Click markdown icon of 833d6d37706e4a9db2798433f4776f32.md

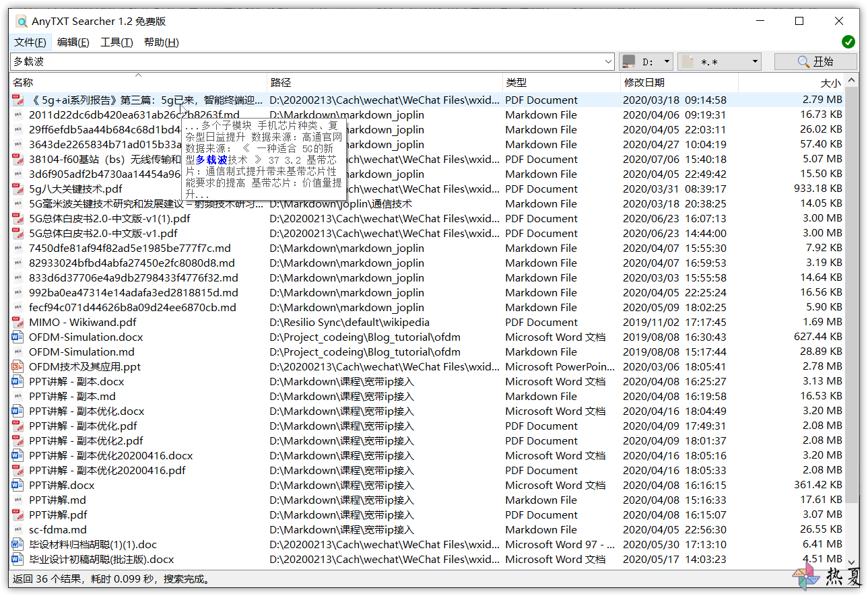(x=18, y=278)
